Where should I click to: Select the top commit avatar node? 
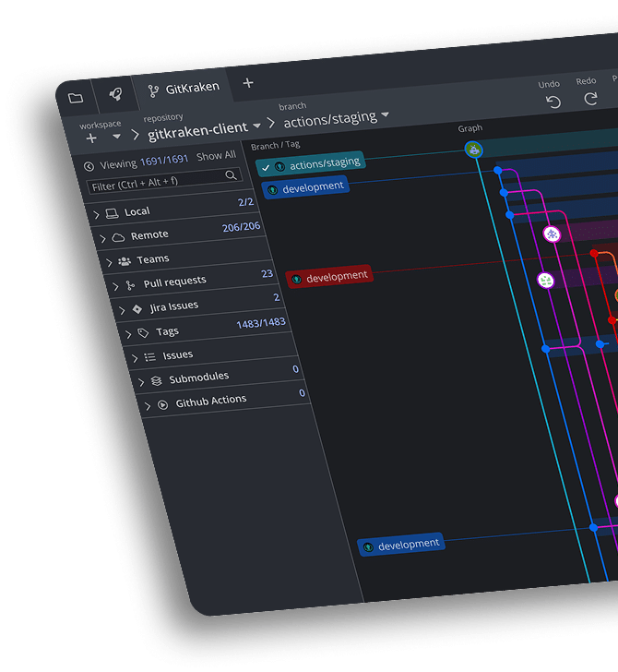click(474, 150)
